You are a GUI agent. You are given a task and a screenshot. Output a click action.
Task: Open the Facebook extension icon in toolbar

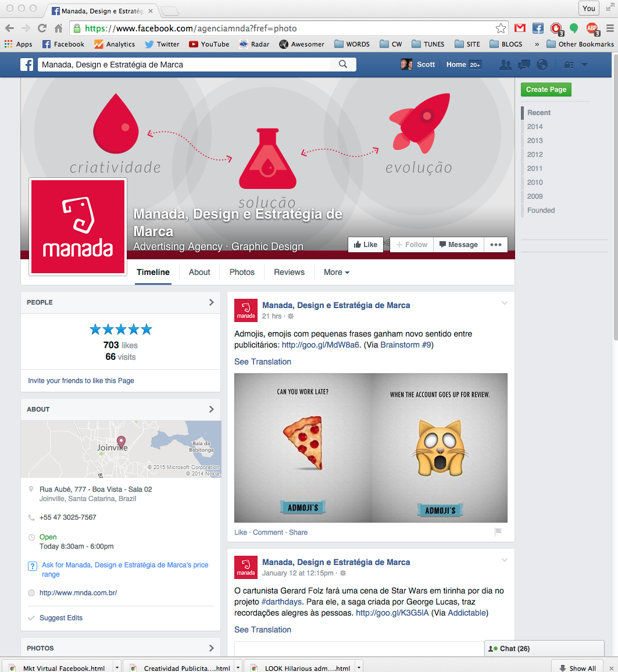(x=538, y=28)
